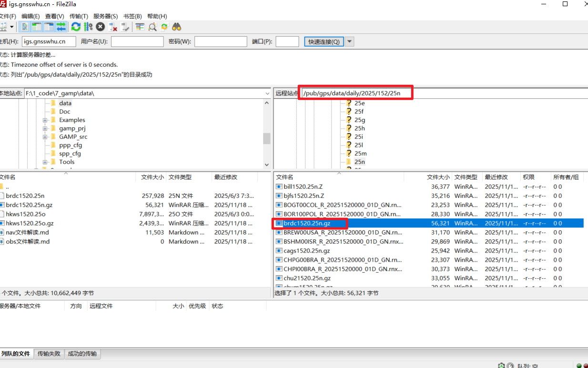588x368 pixels.
Task: Click the Doc folder icon in local tree
Action: click(x=53, y=112)
